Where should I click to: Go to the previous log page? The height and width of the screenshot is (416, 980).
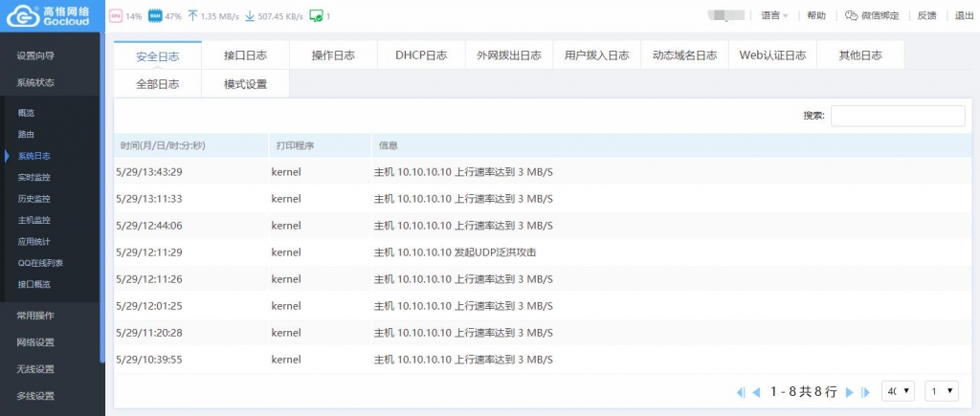[756, 392]
